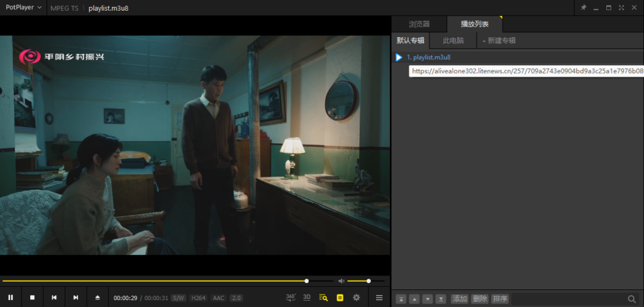
Task: Toggle 3D video mode
Action: pyautogui.click(x=307, y=297)
